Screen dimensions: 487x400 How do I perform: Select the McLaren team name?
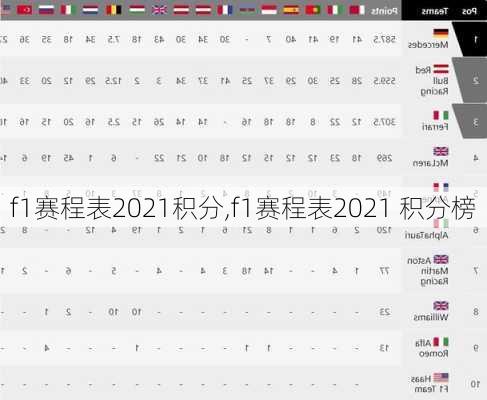pos(431,163)
